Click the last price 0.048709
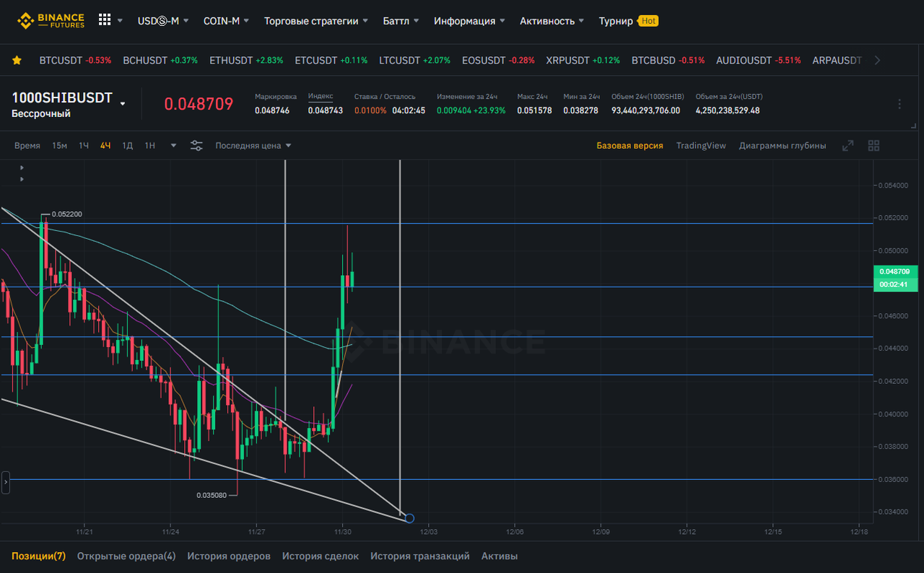924x573 pixels. click(199, 104)
